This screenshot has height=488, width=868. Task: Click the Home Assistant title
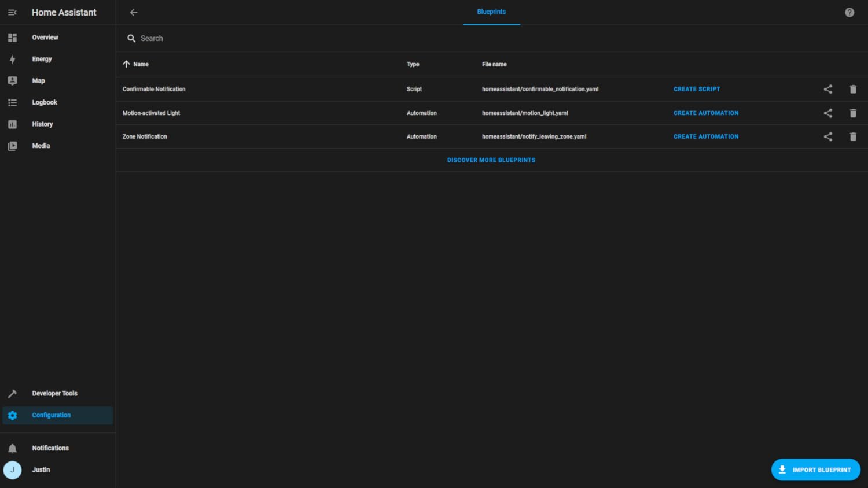(64, 12)
